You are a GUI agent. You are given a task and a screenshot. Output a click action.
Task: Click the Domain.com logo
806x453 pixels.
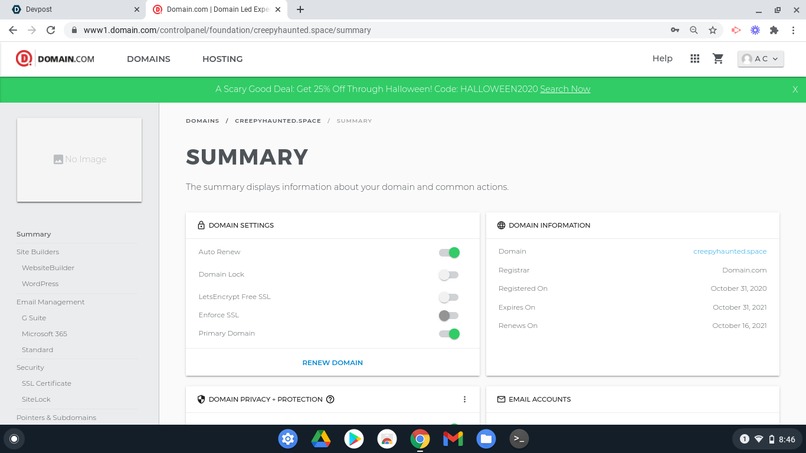click(x=55, y=59)
